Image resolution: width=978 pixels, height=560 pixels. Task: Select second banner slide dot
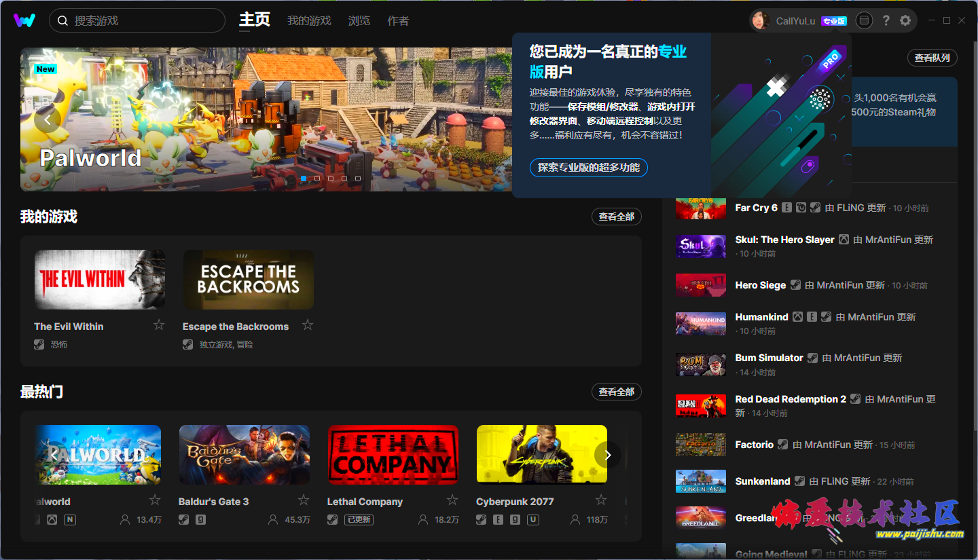tap(317, 179)
